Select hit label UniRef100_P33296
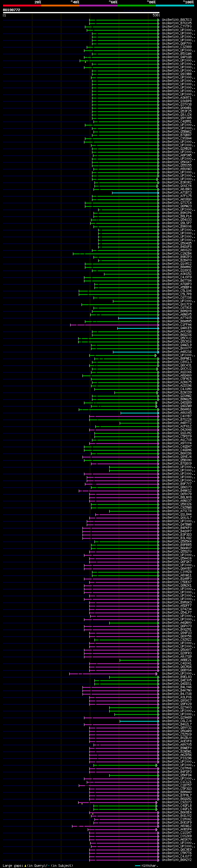197x868 pixels. coord(177,758)
